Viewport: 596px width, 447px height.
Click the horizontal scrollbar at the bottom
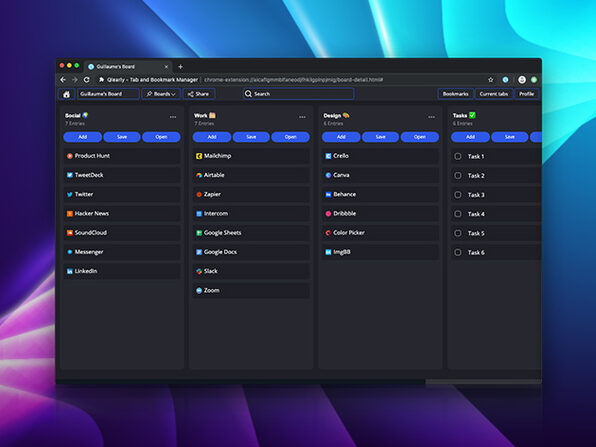483,381
